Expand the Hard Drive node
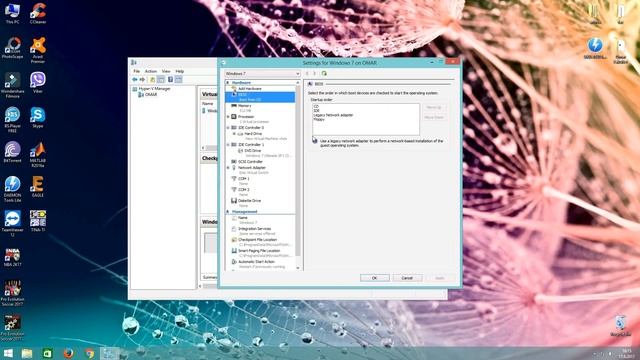Screen dimensions: 640x360 234,134
